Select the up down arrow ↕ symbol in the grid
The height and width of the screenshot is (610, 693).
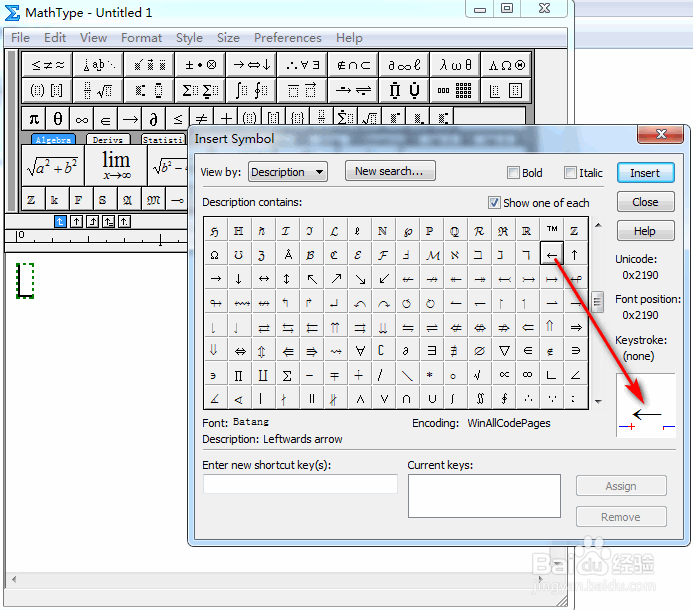pos(287,279)
